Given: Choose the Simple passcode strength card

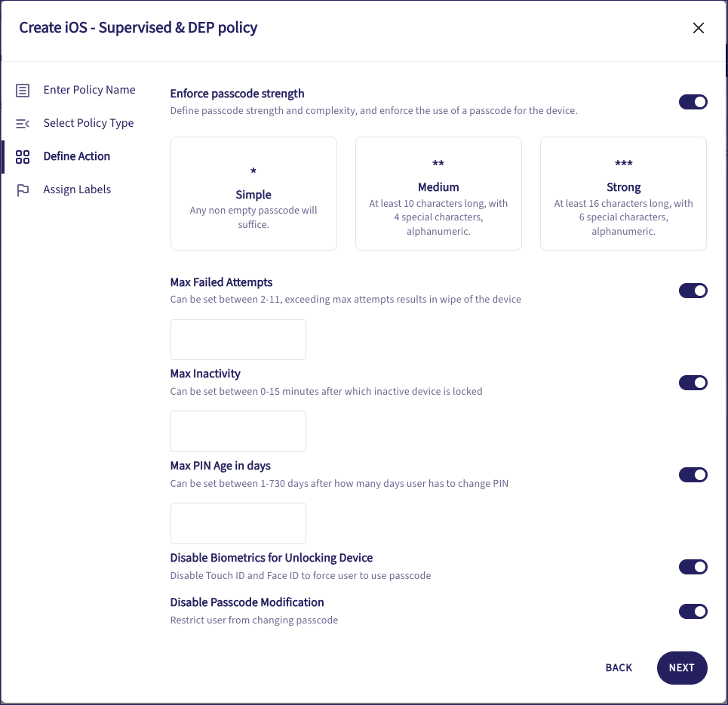Looking at the screenshot, I should (253, 193).
